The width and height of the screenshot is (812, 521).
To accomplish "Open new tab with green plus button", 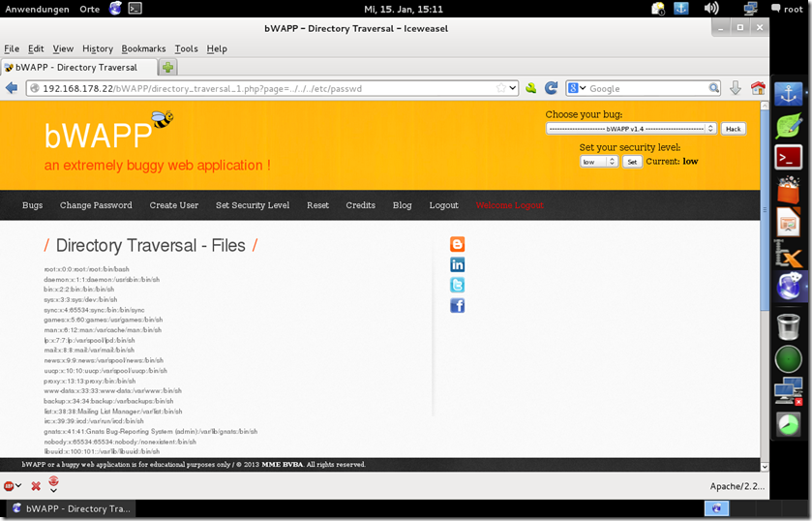I will (x=167, y=67).
